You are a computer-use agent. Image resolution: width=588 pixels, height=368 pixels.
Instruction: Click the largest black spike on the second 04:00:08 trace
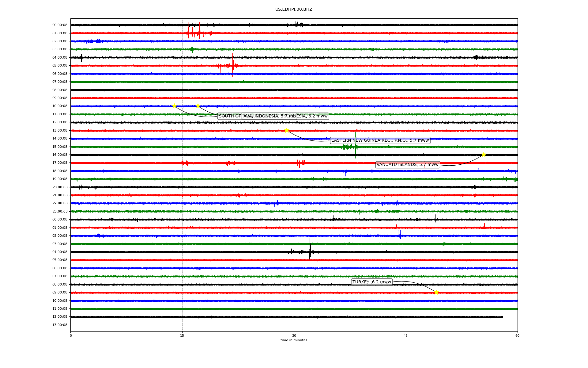pos(310,249)
